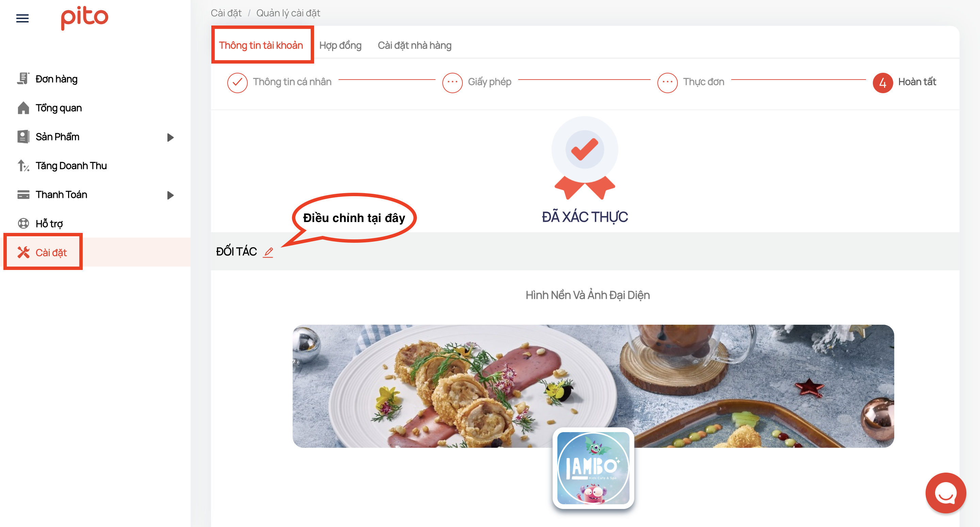Open the Cài đặt nhà hàng tab
The width and height of the screenshot is (980, 527).
tap(414, 45)
